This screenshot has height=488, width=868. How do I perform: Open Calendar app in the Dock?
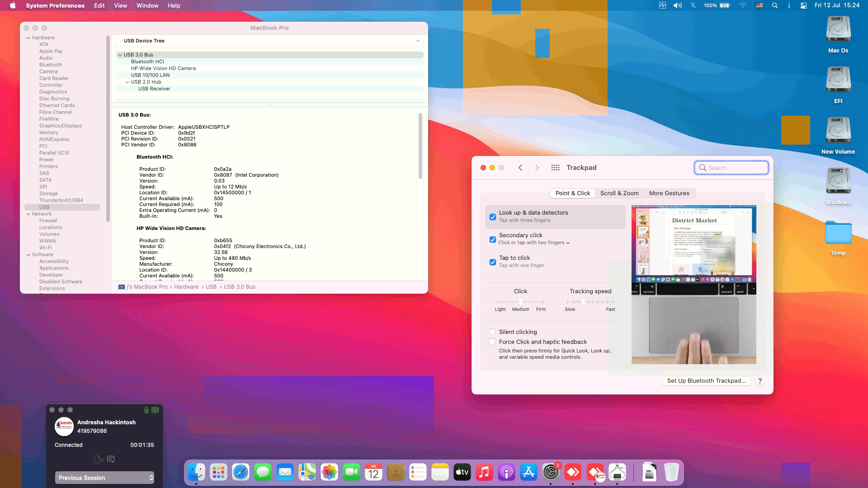pyautogui.click(x=373, y=473)
